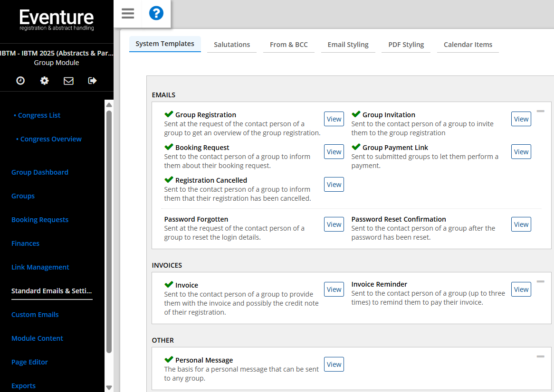View the Password Reset Confirmation template
Image resolution: width=554 pixels, height=392 pixels.
click(x=521, y=224)
